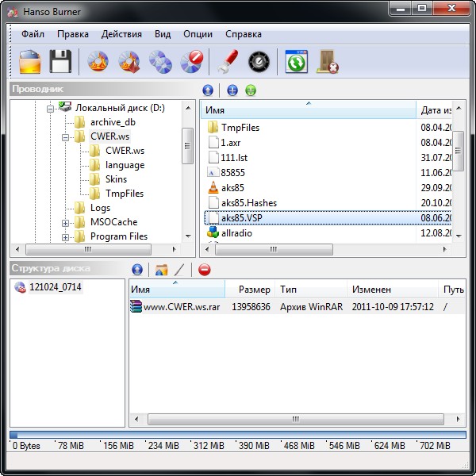This screenshot has width=476, height=476.
Task: Click the save floppy disk icon
Action: 61,61
